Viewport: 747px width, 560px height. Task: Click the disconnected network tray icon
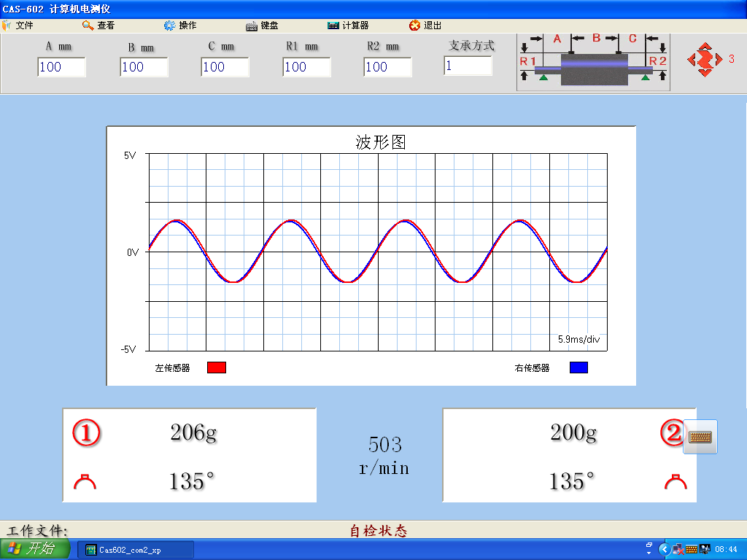pyautogui.click(x=677, y=549)
